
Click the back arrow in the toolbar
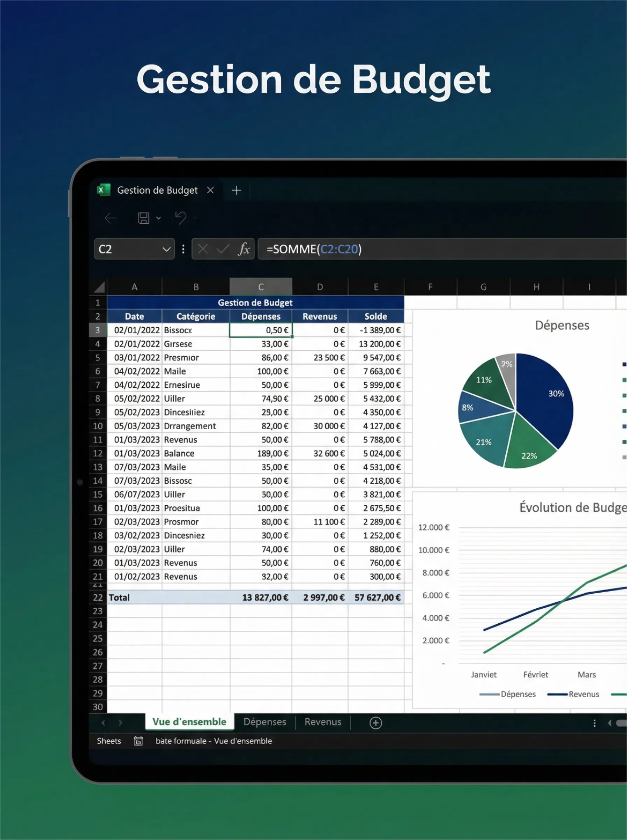(x=111, y=218)
